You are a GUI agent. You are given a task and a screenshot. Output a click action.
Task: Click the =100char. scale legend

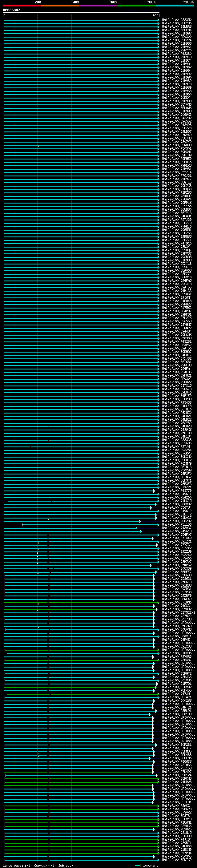coord(147,866)
